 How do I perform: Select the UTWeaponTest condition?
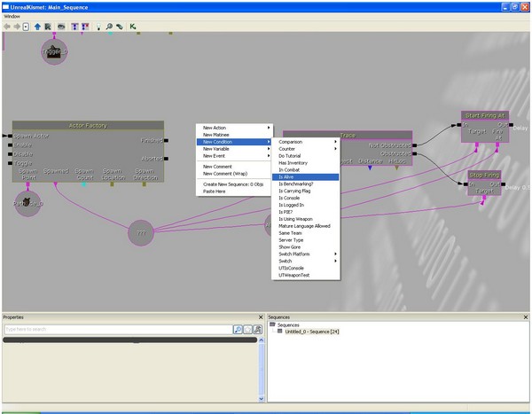point(305,275)
